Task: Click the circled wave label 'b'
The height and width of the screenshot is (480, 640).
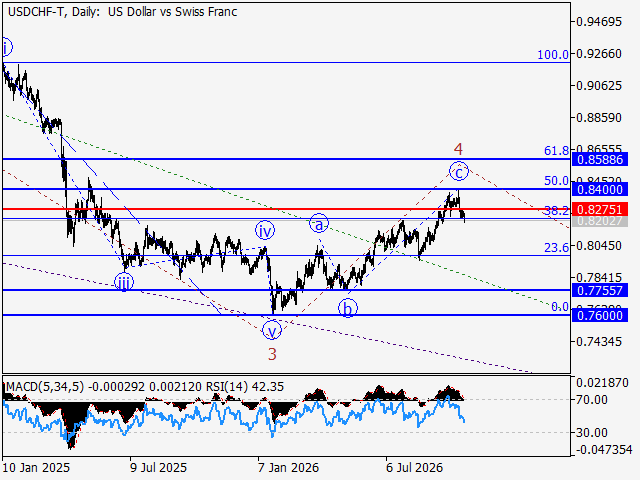Action: [348, 309]
